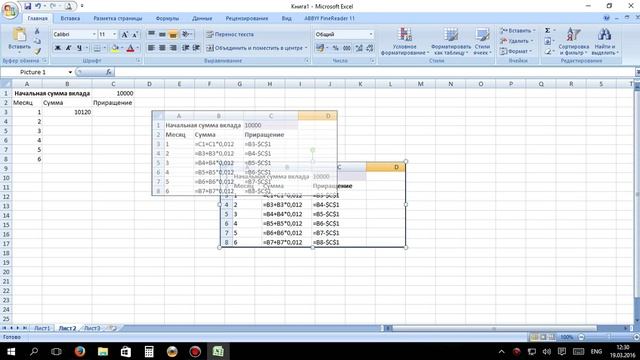The image size is (640, 360).
Task: Click Перенос текста (wrap text) button
Action: 230,34
